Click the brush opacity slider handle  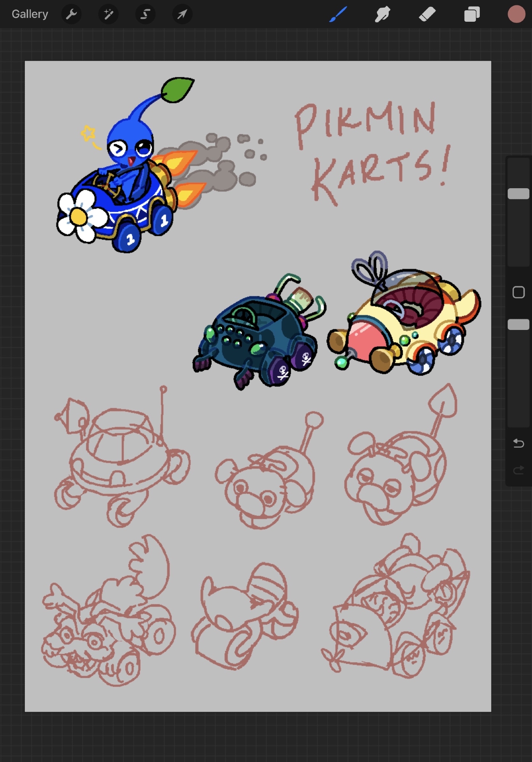(x=518, y=324)
